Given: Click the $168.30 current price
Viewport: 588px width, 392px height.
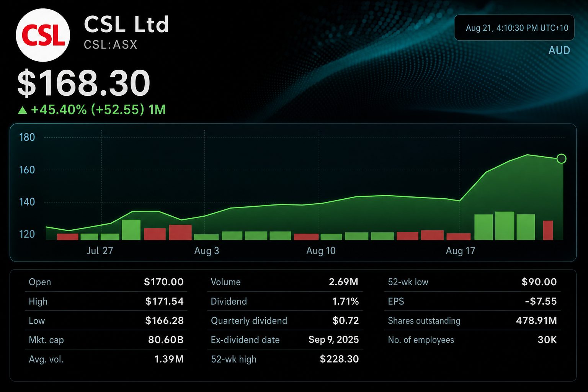Looking at the screenshot, I should point(84,83).
